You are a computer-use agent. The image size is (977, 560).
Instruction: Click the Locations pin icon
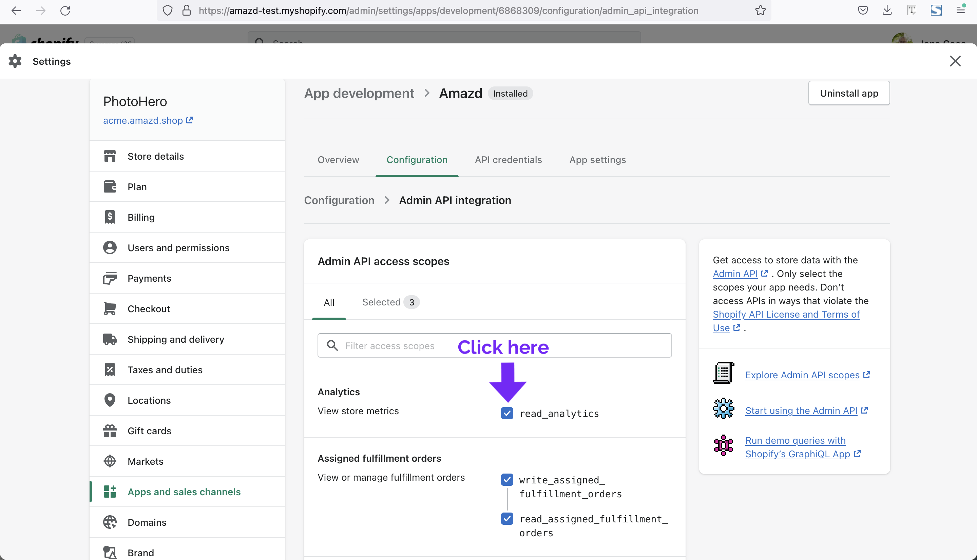tap(110, 400)
